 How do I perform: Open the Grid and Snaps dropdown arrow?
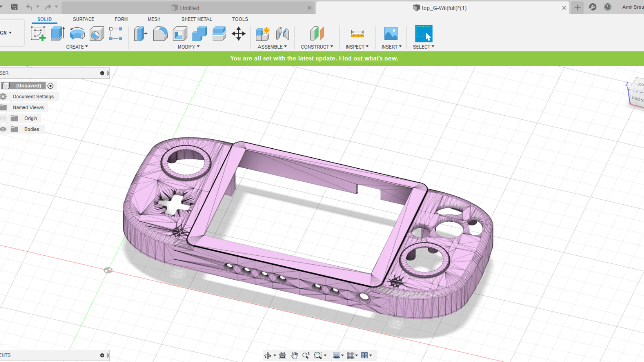tap(356, 355)
